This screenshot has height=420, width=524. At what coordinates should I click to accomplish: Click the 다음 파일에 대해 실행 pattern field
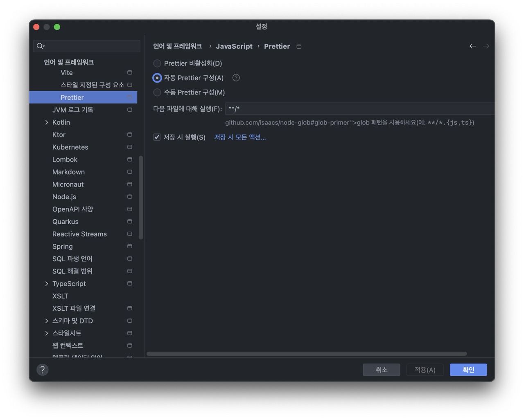[x=358, y=109]
